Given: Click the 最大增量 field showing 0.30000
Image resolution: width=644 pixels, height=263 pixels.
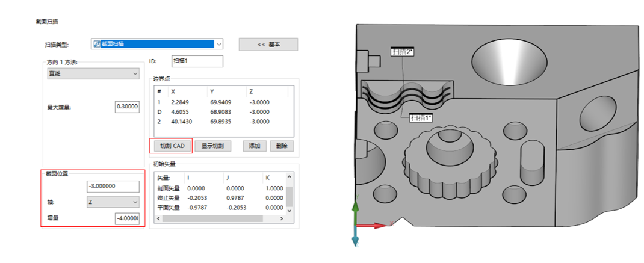Looking at the screenshot, I should point(127,107).
